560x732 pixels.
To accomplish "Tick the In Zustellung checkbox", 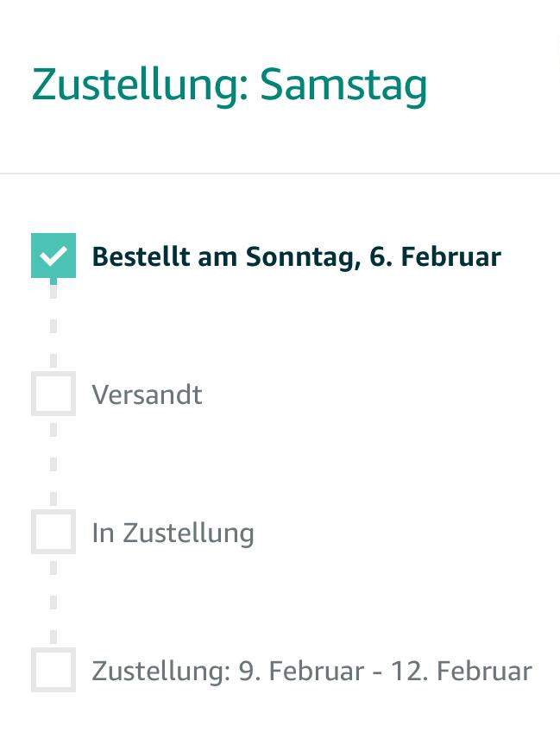I will tap(53, 532).
